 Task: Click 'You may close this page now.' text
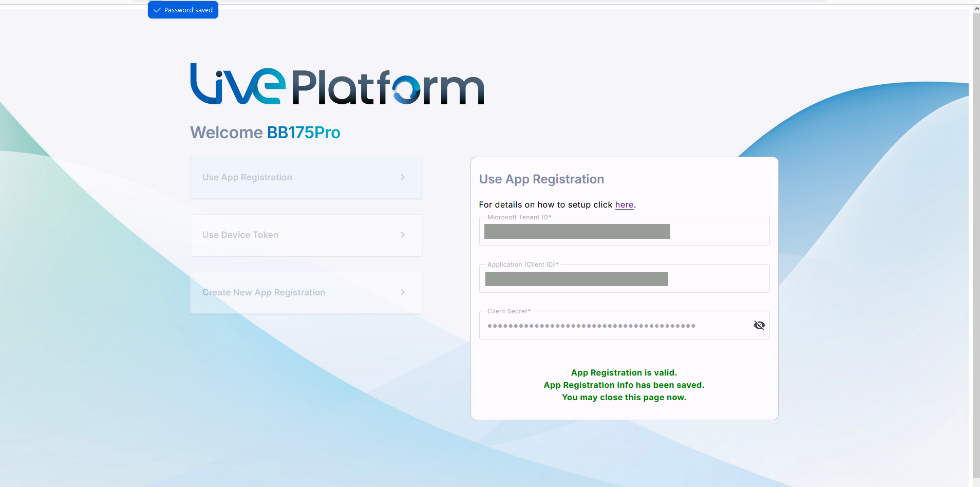pyautogui.click(x=624, y=397)
